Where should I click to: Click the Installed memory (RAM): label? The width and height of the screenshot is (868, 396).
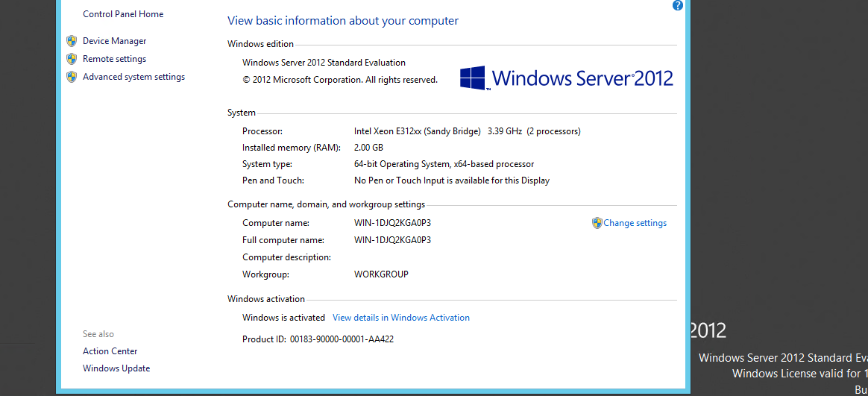292,148
